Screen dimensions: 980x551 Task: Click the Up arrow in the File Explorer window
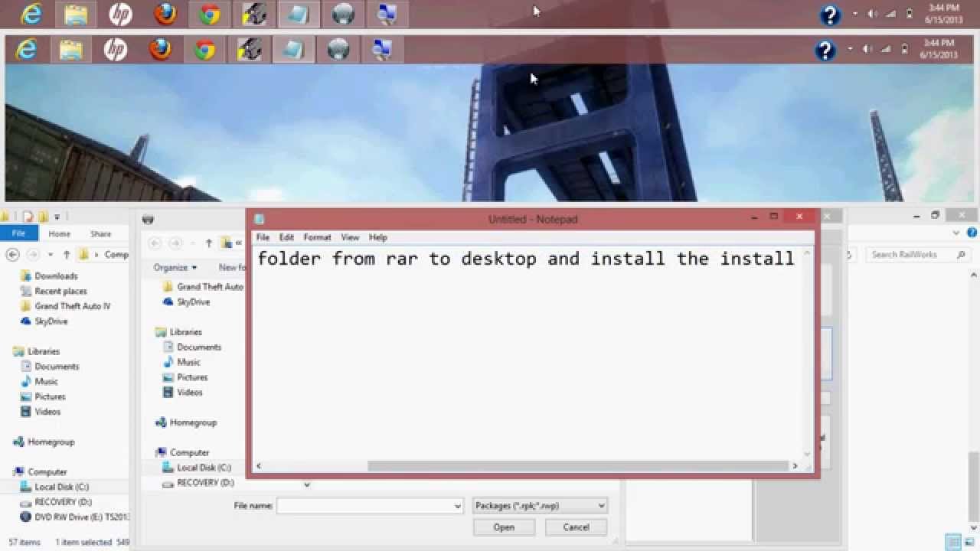pyautogui.click(x=67, y=254)
